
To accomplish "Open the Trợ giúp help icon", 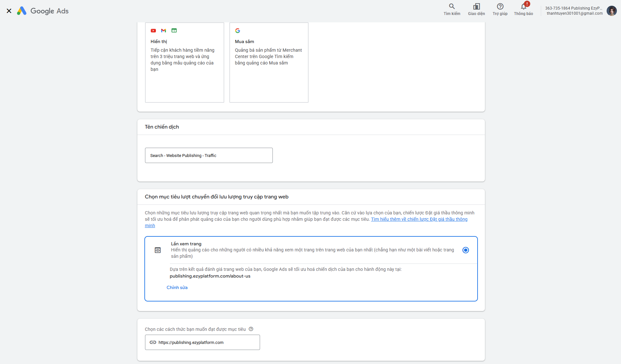I will [x=500, y=6].
